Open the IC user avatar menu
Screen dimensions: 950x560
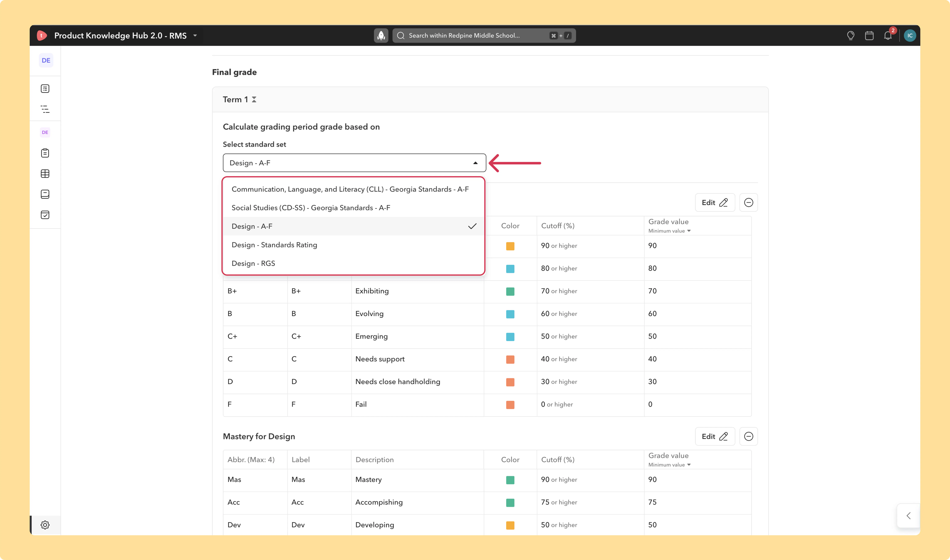click(x=910, y=36)
